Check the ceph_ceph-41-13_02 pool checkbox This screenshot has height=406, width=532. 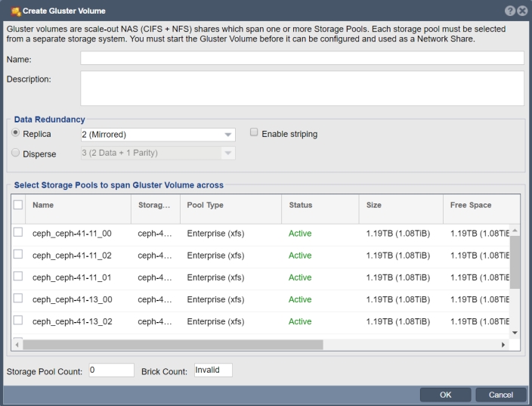coord(18,321)
